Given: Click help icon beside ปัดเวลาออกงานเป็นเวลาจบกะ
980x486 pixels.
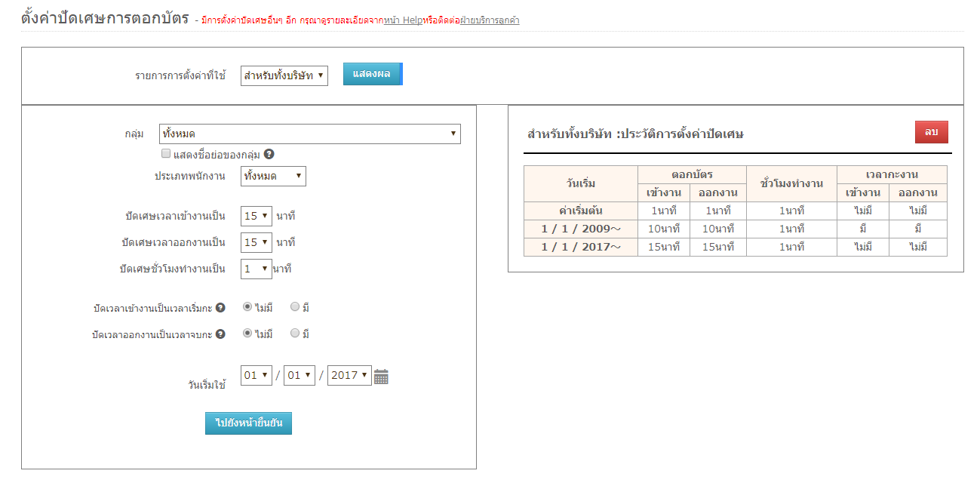Looking at the screenshot, I should pos(220,334).
